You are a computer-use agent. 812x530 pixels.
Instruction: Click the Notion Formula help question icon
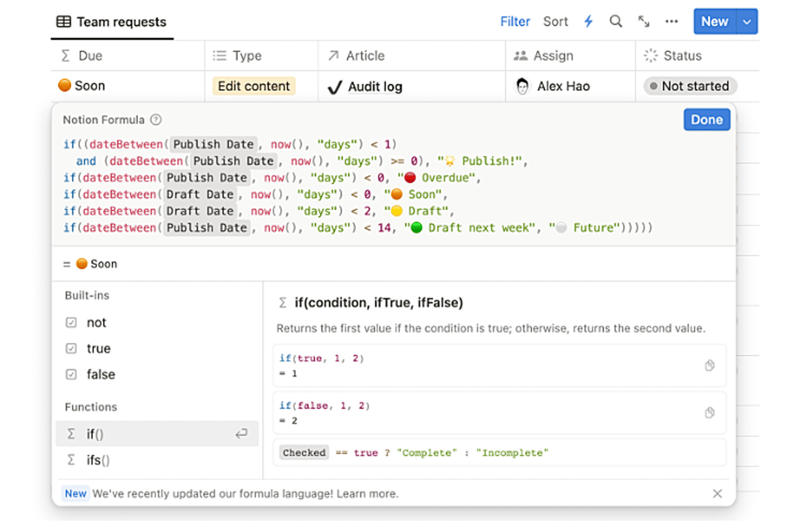tap(156, 119)
